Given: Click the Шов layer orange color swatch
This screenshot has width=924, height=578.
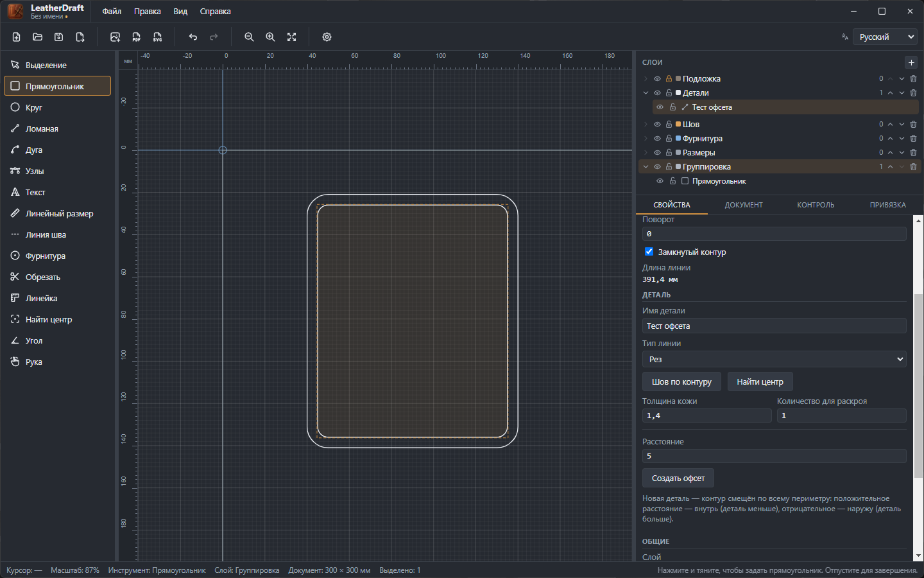Looking at the screenshot, I should pos(678,125).
